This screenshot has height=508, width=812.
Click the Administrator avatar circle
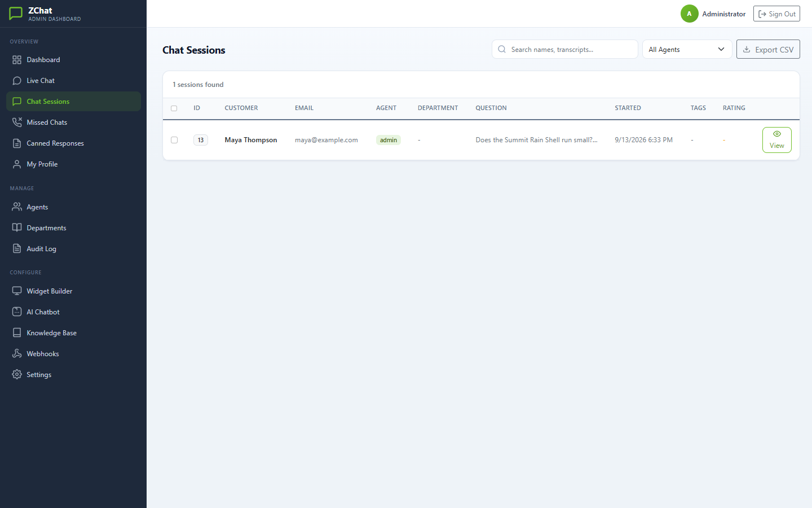click(689, 14)
